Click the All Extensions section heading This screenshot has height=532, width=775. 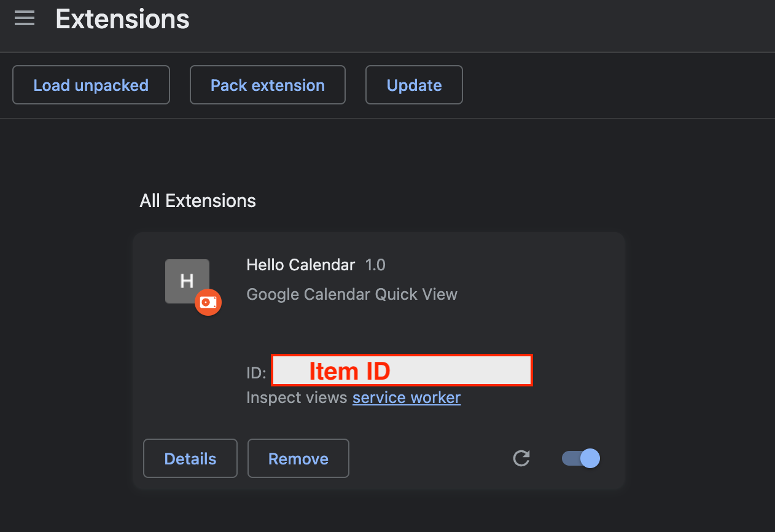click(197, 200)
